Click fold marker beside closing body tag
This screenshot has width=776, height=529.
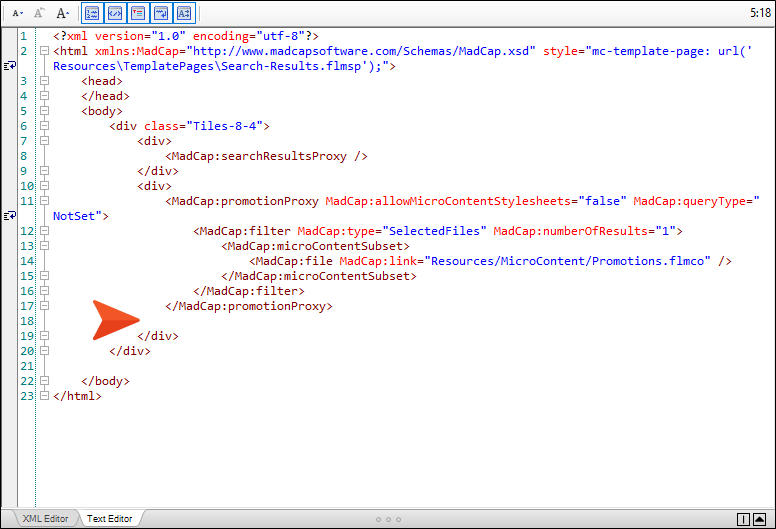(45, 381)
